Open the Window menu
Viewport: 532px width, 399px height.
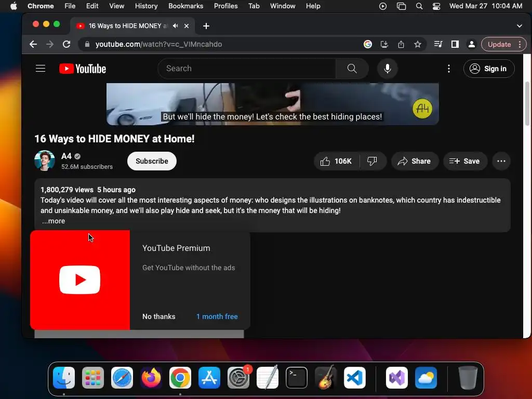(283, 6)
